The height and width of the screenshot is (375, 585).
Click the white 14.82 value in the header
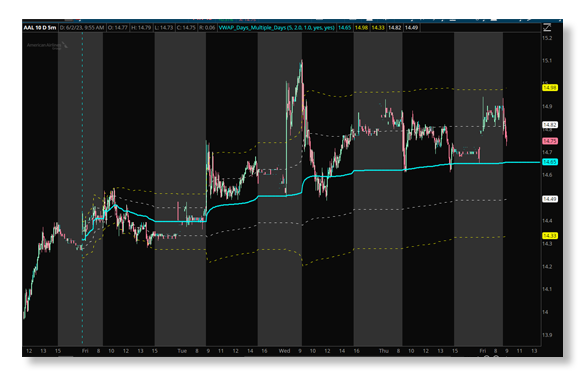point(395,28)
